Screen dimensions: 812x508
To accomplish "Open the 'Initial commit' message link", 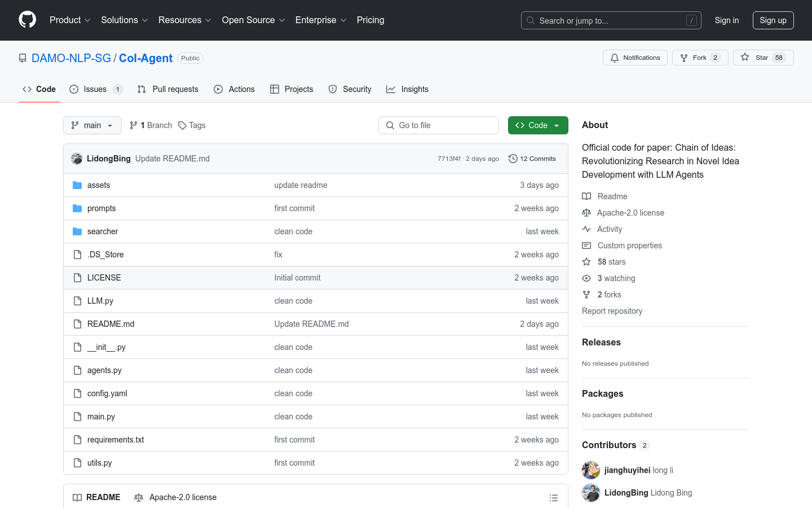I will tap(297, 278).
